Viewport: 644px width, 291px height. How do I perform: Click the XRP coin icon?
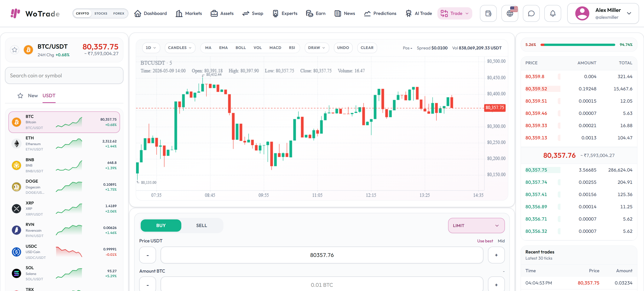pyautogui.click(x=16, y=208)
